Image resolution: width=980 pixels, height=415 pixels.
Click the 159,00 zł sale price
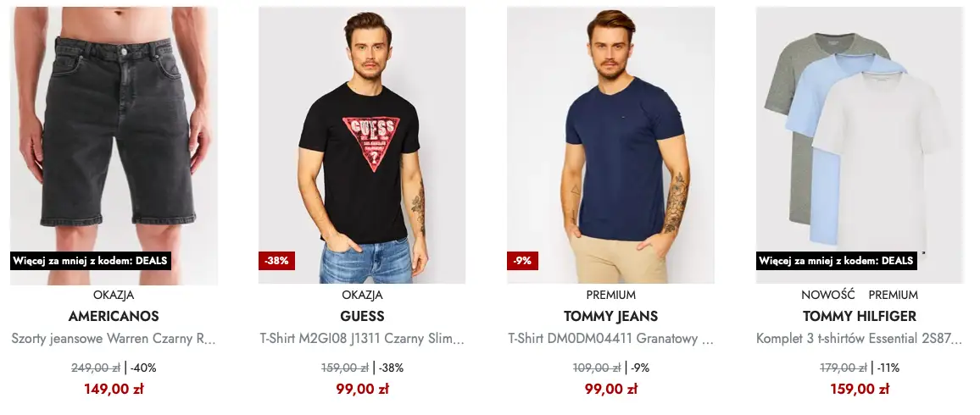[860, 390]
